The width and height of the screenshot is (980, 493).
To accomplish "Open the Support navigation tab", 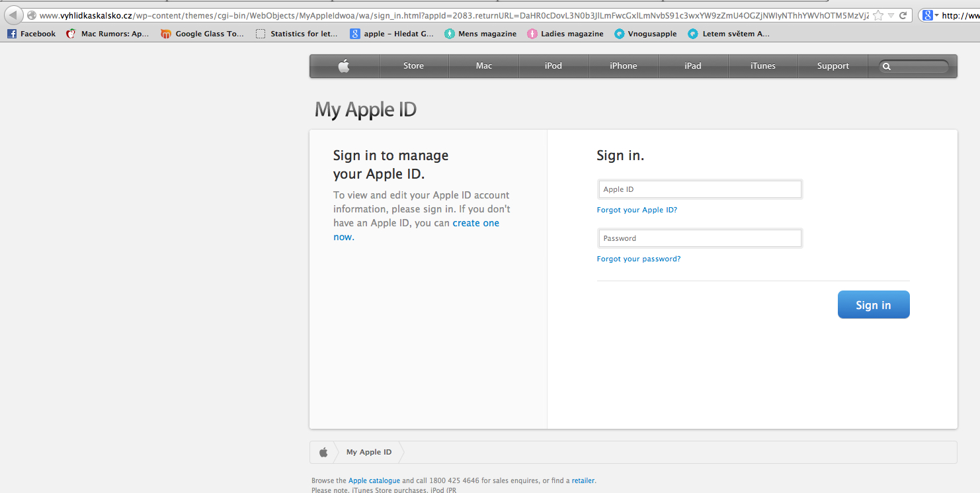I will pyautogui.click(x=833, y=66).
